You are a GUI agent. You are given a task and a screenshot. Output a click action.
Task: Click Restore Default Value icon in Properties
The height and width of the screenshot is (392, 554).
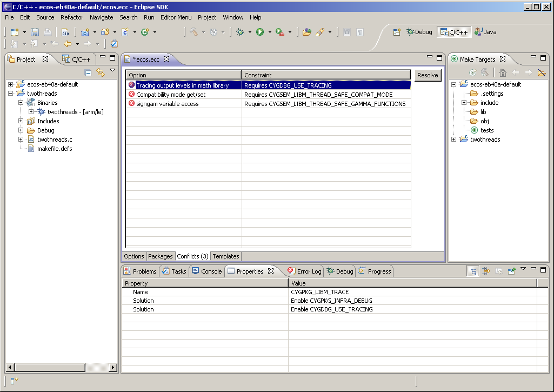[x=498, y=271]
